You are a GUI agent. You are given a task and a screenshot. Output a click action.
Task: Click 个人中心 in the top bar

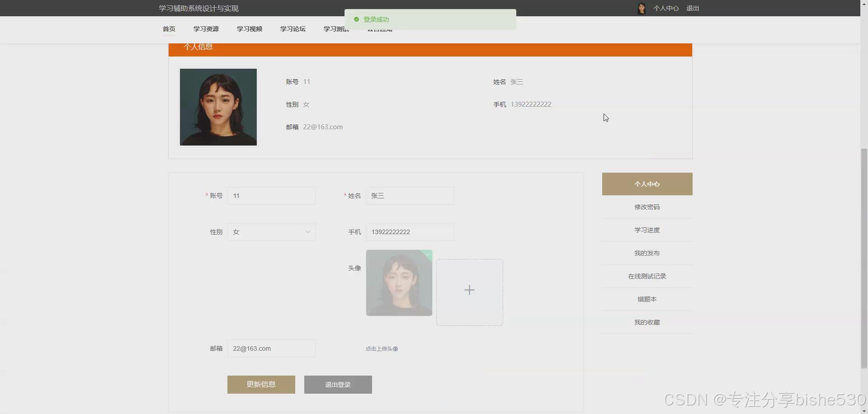(666, 8)
